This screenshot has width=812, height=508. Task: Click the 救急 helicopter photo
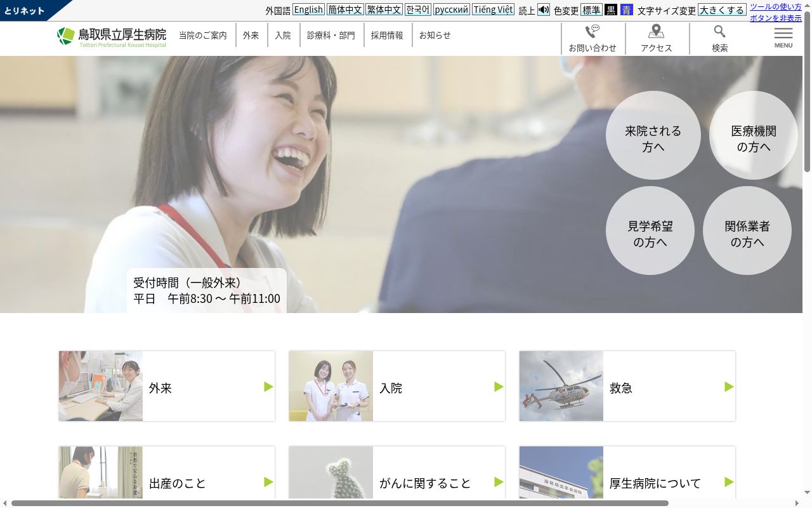click(561, 386)
